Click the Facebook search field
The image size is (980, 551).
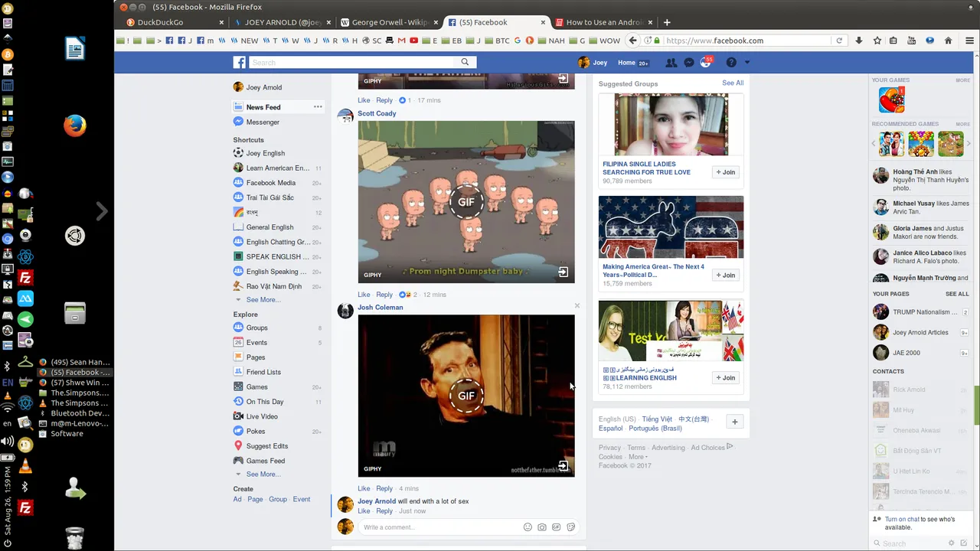352,63
